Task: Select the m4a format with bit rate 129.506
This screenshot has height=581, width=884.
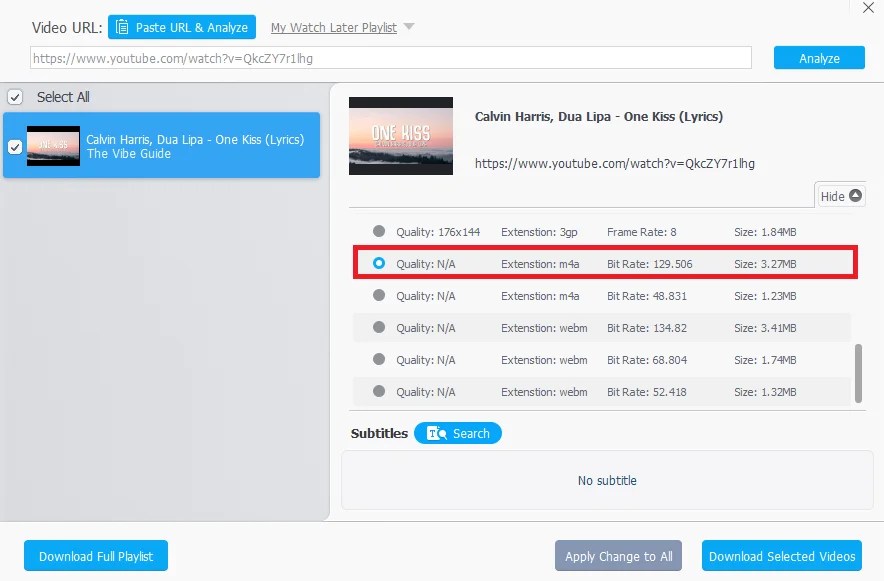Action: click(x=379, y=263)
